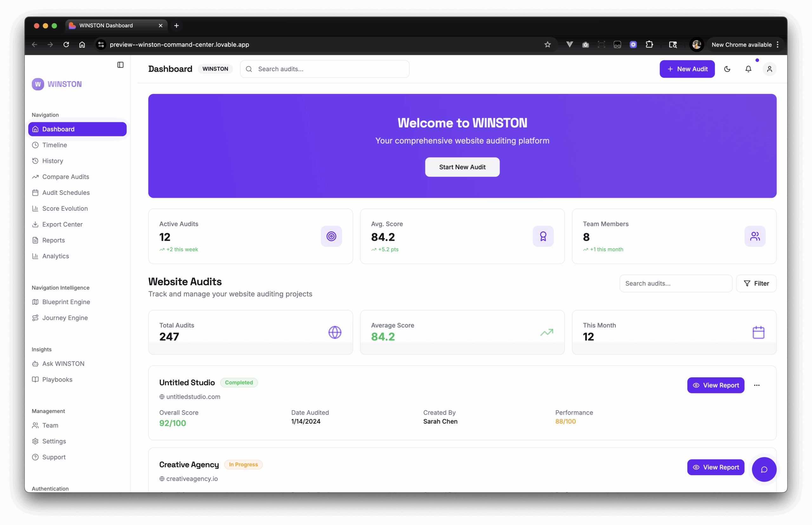The height and width of the screenshot is (525, 812).
Task: View Report for Creative Agency
Action: pyautogui.click(x=716, y=467)
